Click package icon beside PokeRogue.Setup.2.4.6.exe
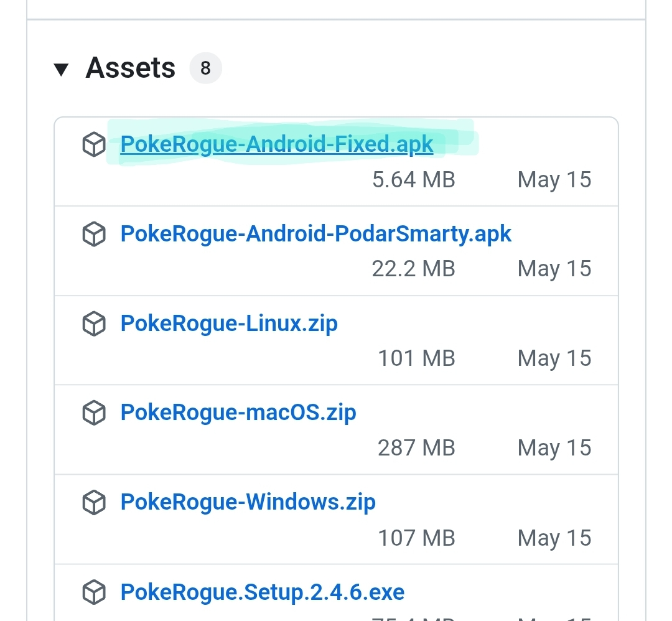This screenshot has height=621, width=672. (x=94, y=592)
